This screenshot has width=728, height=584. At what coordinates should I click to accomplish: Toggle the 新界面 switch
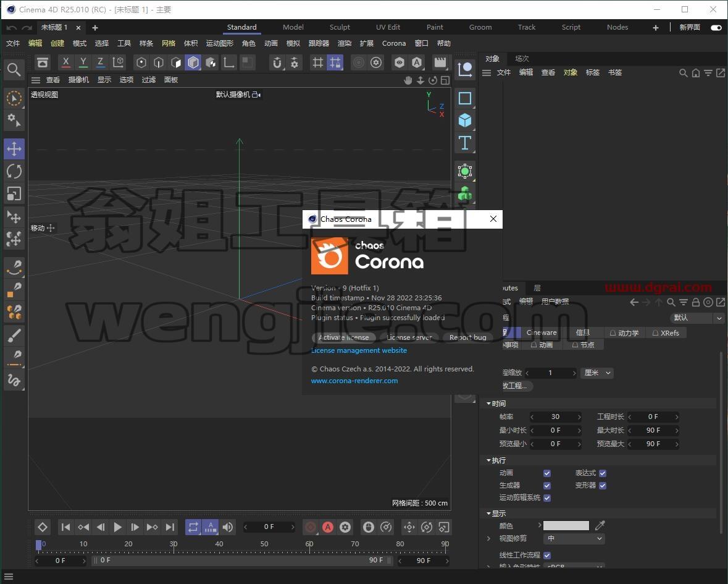716,27
